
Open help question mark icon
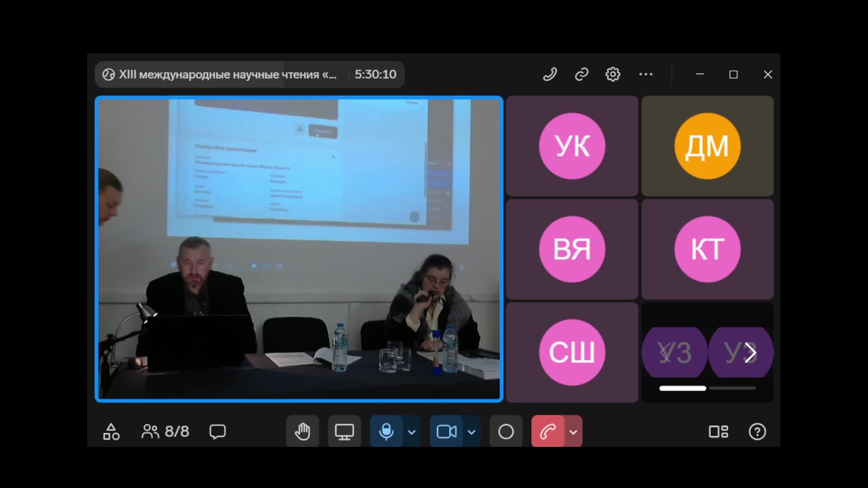tap(757, 432)
